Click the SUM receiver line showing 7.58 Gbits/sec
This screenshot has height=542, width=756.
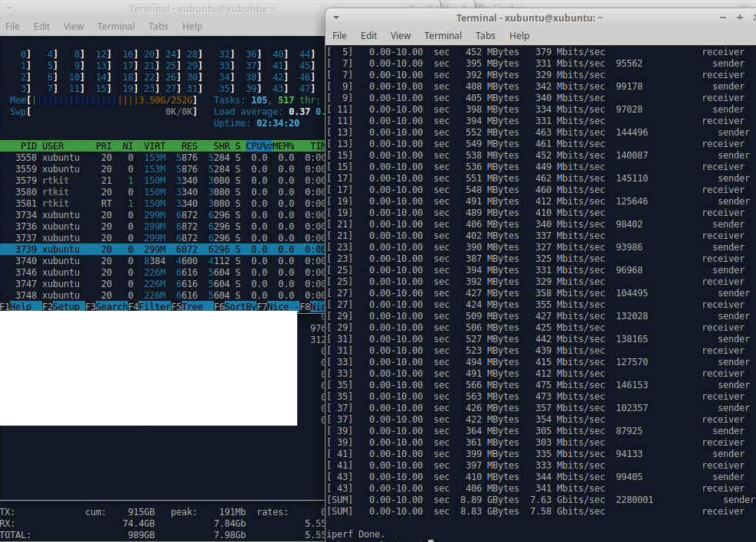(x=536, y=511)
